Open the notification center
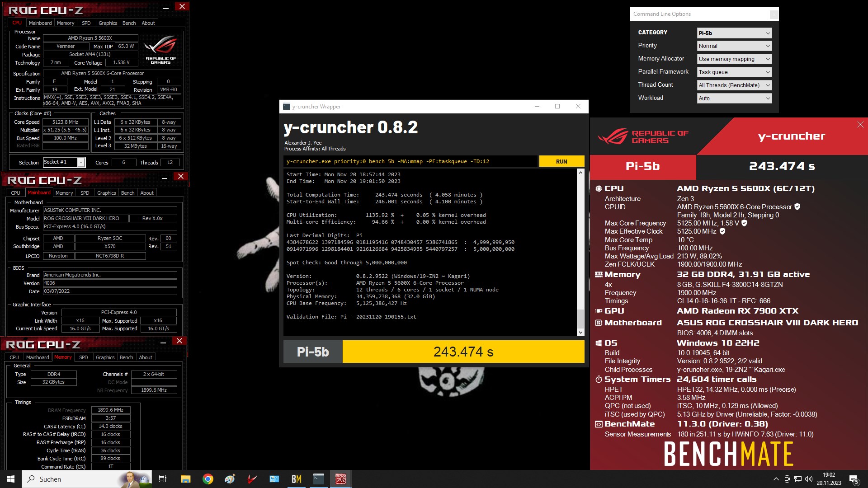The height and width of the screenshot is (488, 868). pos(854,479)
